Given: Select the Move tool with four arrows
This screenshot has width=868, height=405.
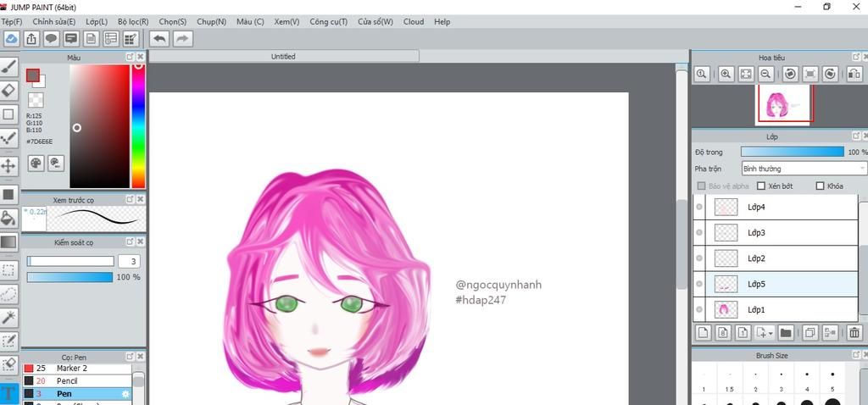Looking at the screenshot, I should (8, 165).
